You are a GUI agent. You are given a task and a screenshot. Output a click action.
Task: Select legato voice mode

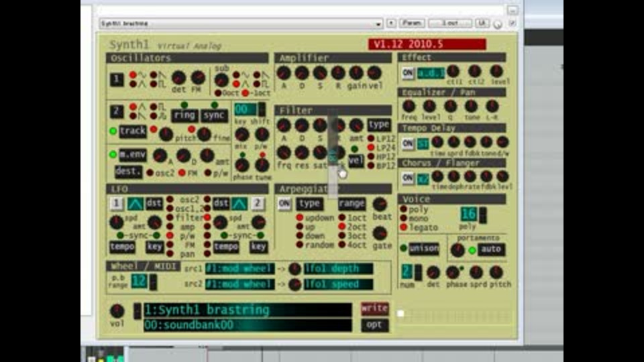pos(404,227)
